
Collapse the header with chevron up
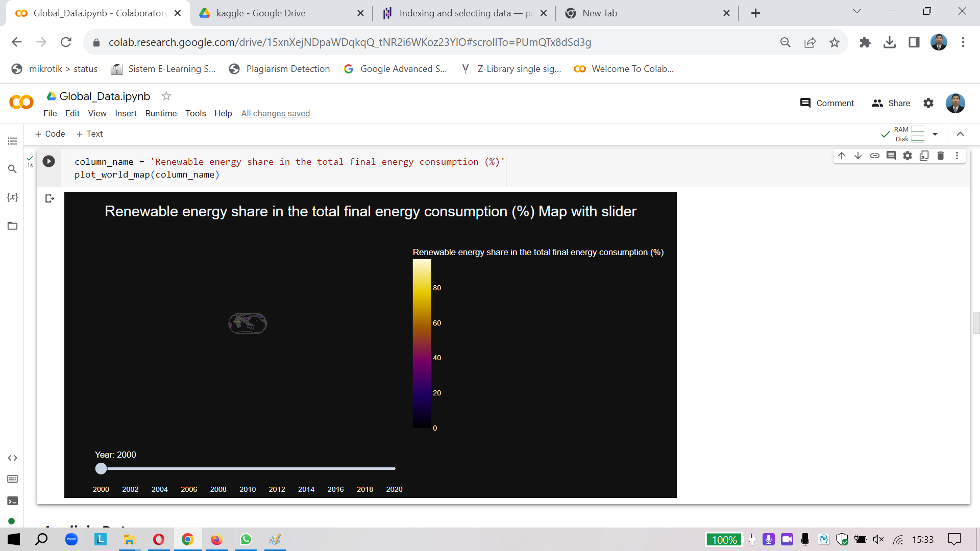coord(960,134)
